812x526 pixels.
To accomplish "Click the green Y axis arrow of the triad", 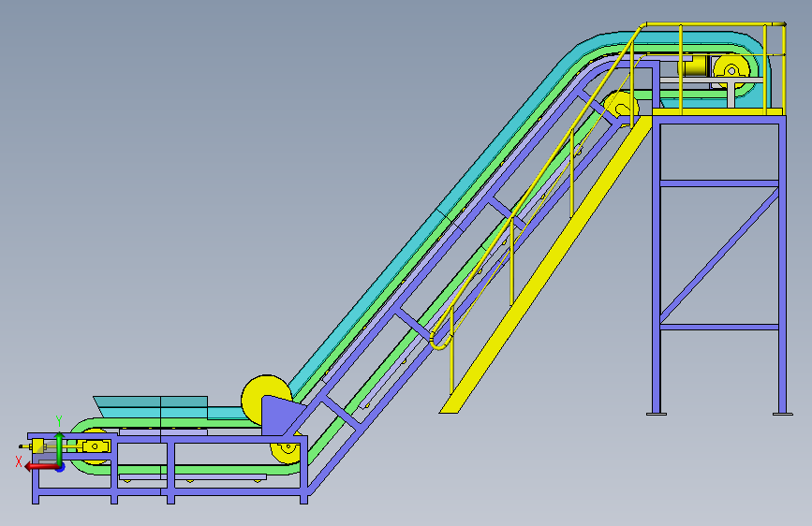I will (59, 448).
